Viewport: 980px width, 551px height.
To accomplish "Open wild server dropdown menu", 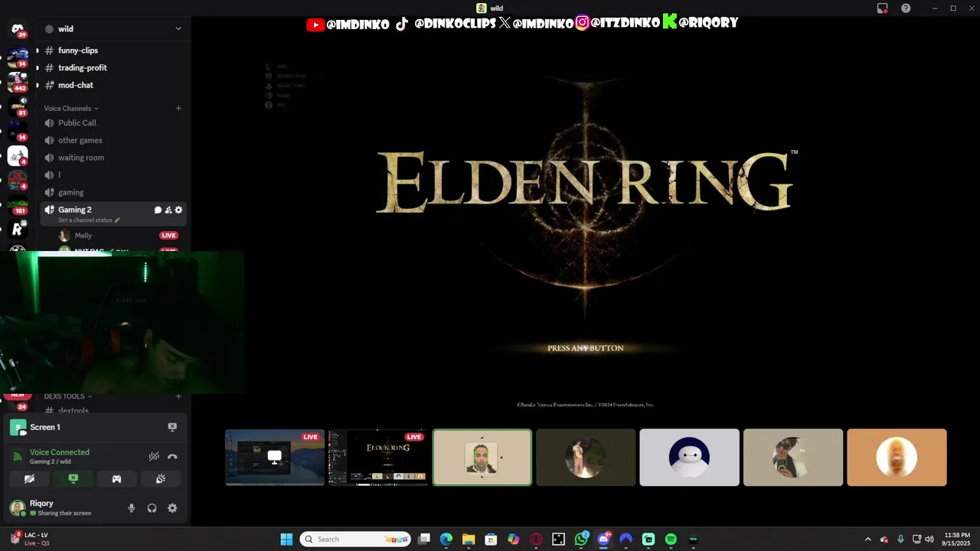I will click(x=178, y=29).
